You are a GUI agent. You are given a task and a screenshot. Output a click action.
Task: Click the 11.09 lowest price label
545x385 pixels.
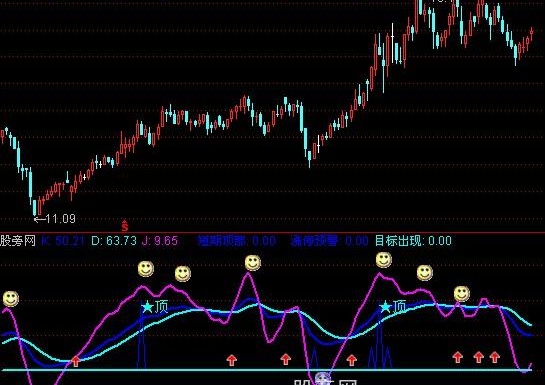(x=60, y=219)
